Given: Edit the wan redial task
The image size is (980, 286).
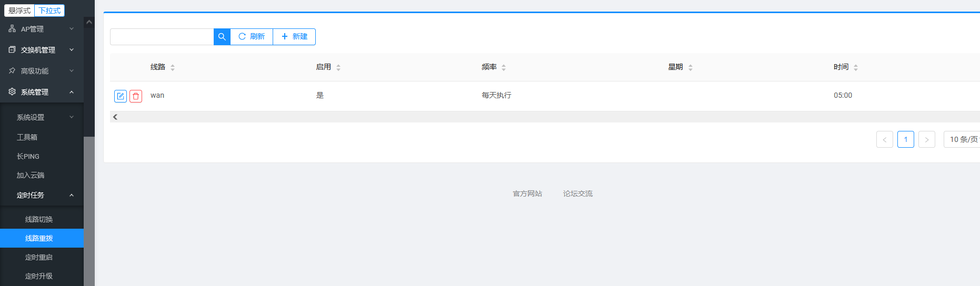Looking at the screenshot, I should pyautogui.click(x=121, y=96).
